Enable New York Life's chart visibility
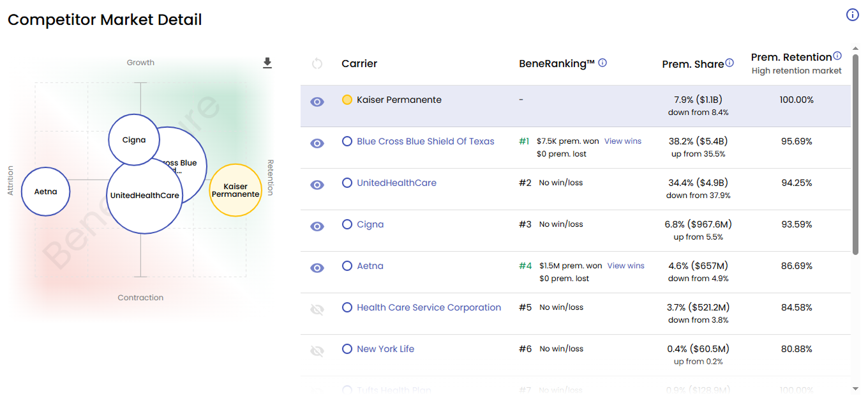 (x=317, y=349)
